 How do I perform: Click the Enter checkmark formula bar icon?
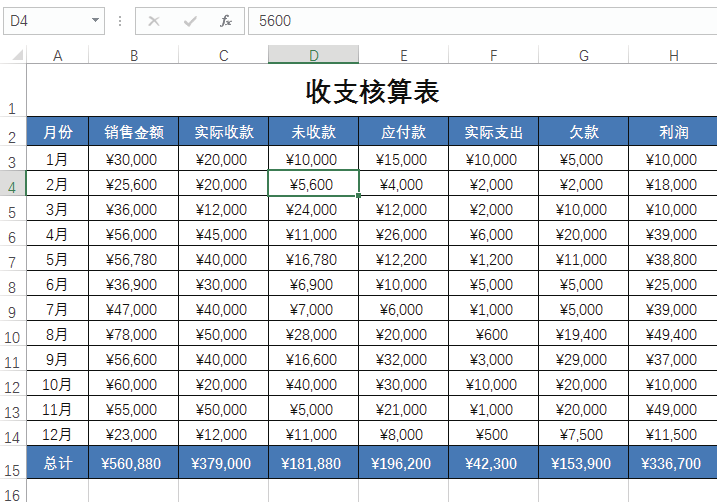coord(190,21)
